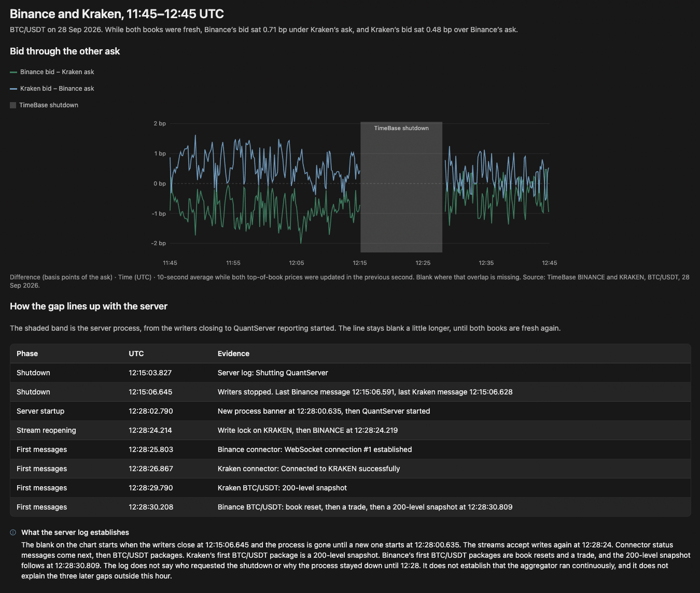Viewport: 700px width, 593px height.
Task: Select the timestamp cell 12:28:29.790
Action: pos(151,488)
